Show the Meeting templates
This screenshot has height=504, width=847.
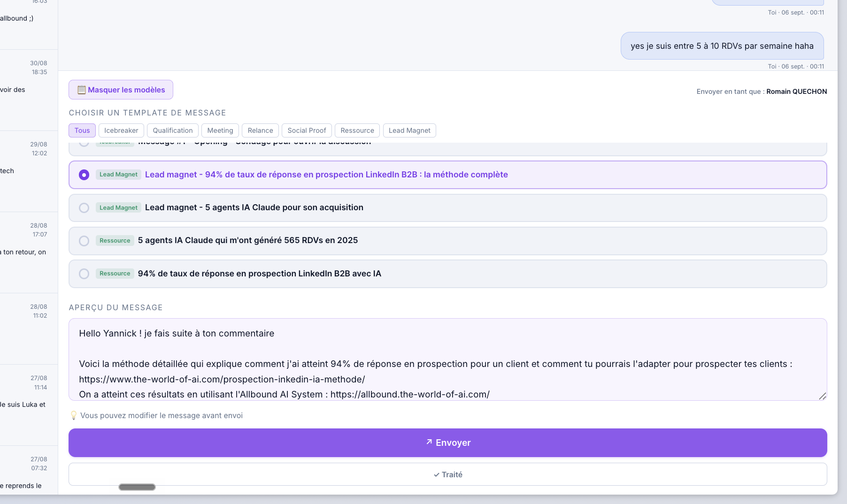pos(220,130)
